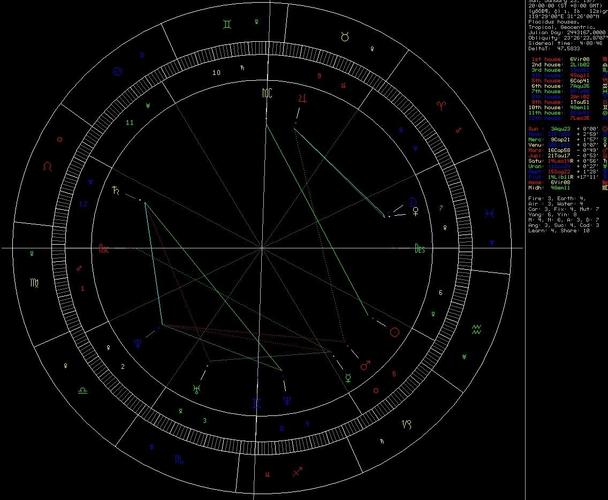
Task: Select the red Aries sign glyph
Action: (x=442, y=105)
